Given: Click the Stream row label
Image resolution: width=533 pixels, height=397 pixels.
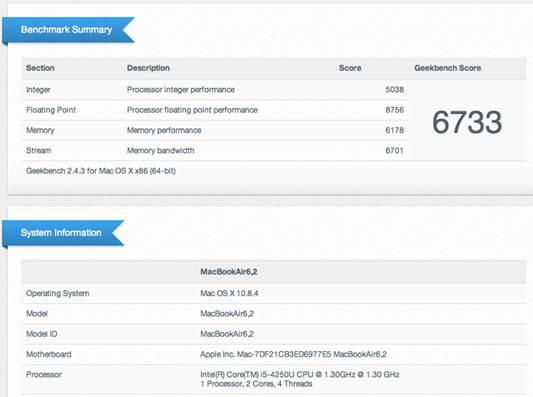Looking at the screenshot, I should coord(38,151).
